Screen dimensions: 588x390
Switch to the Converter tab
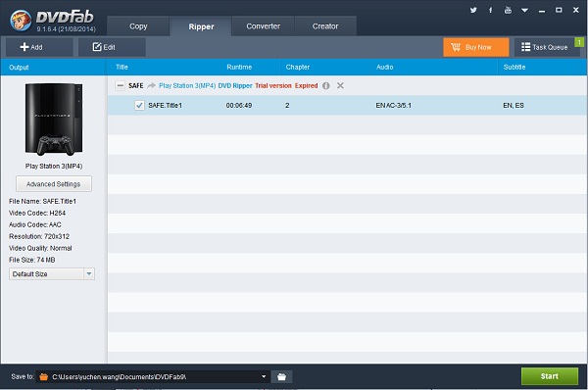[264, 26]
